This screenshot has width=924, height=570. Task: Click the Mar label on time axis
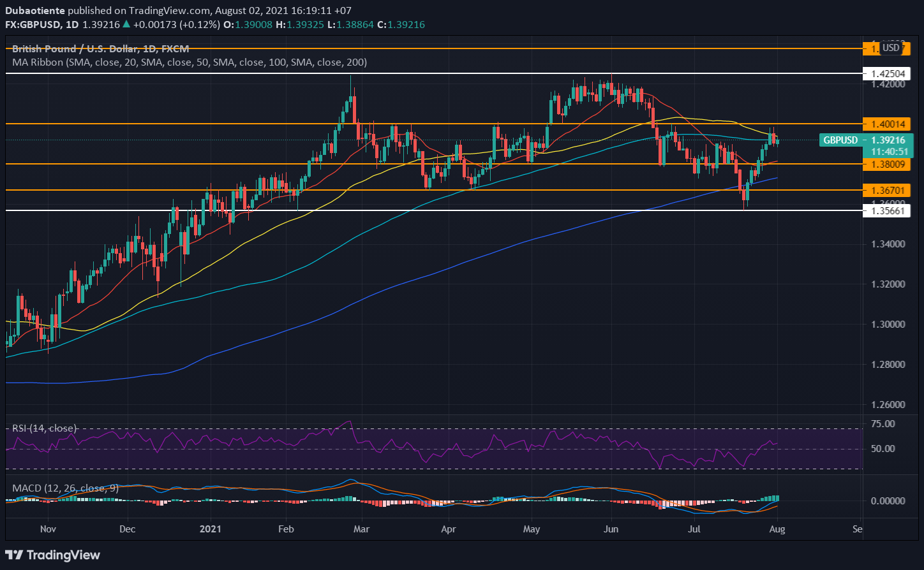[x=362, y=529]
